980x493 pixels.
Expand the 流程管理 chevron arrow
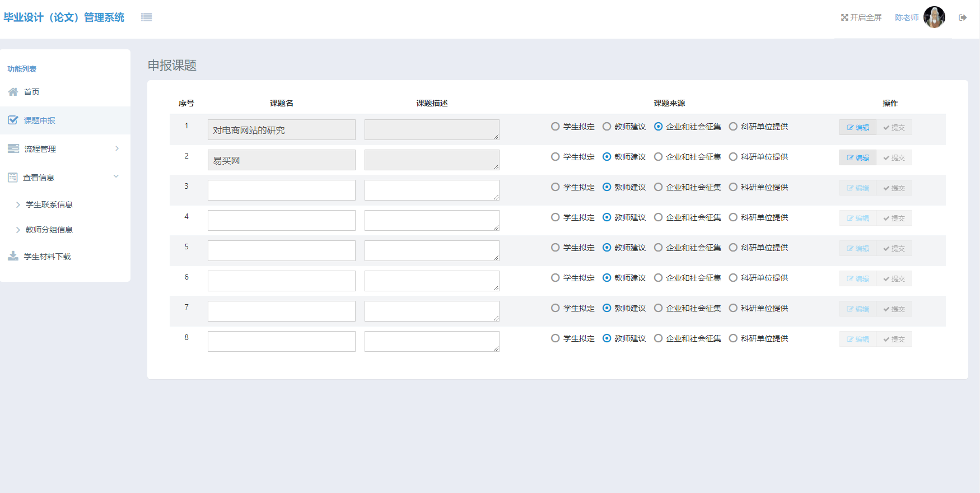click(x=117, y=148)
